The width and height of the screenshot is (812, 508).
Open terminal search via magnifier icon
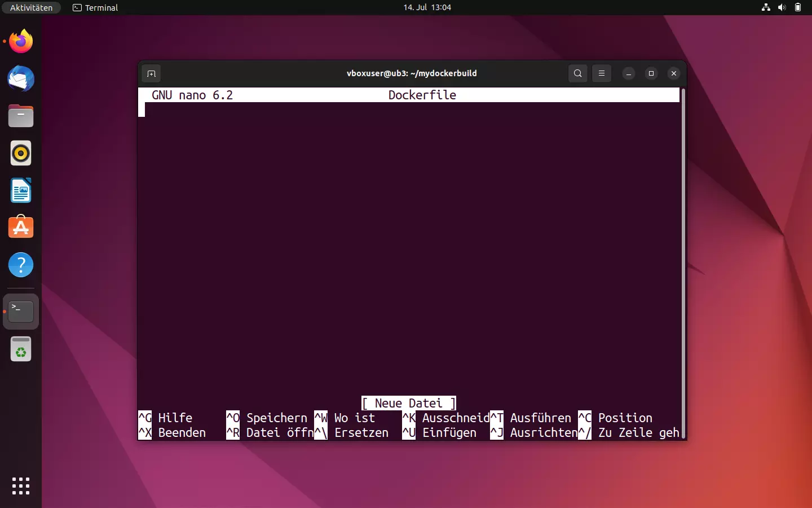(x=577, y=73)
